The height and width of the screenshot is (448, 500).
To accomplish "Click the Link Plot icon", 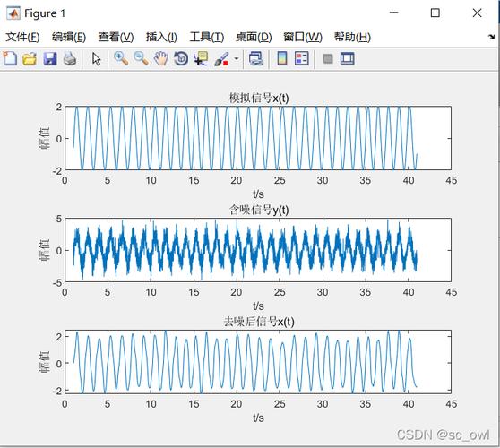I will click(256, 59).
